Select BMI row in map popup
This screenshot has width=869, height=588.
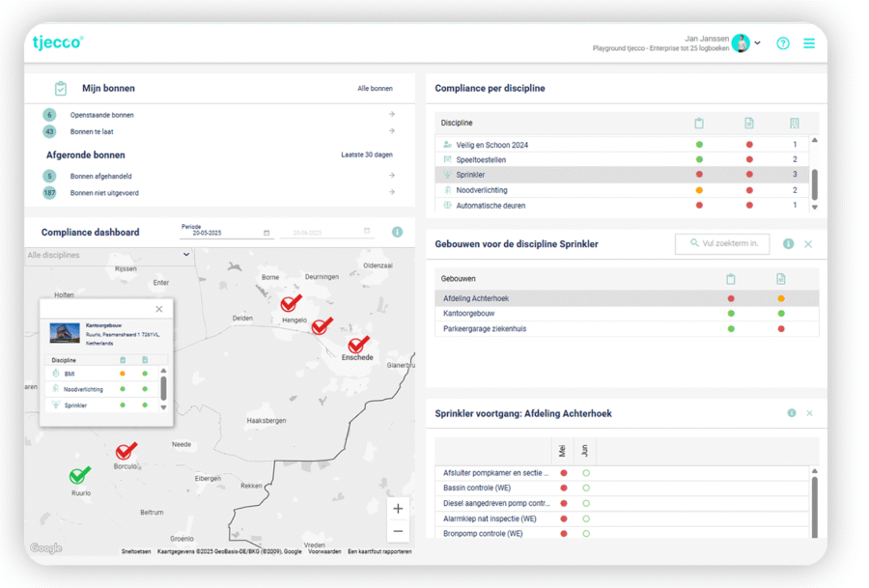[101, 374]
